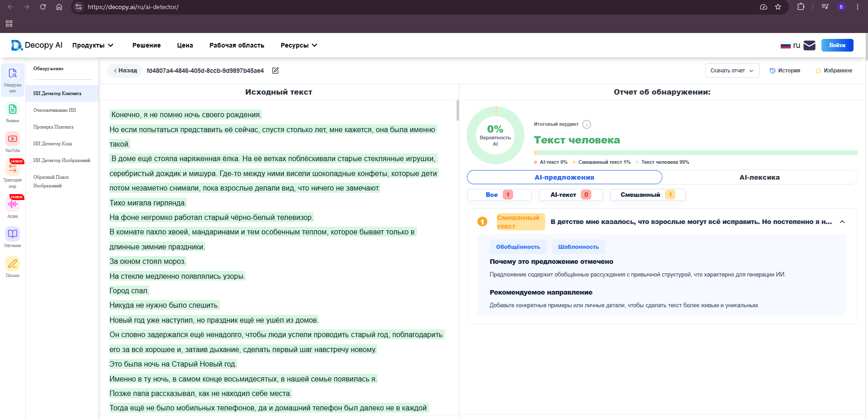The image size is (868, 419).
Task: Collapse the flagged sentence details chevron
Action: pos(842,222)
